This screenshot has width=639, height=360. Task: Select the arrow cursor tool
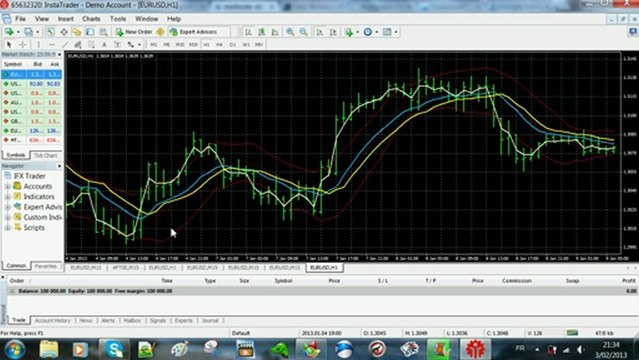[x=9, y=44]
